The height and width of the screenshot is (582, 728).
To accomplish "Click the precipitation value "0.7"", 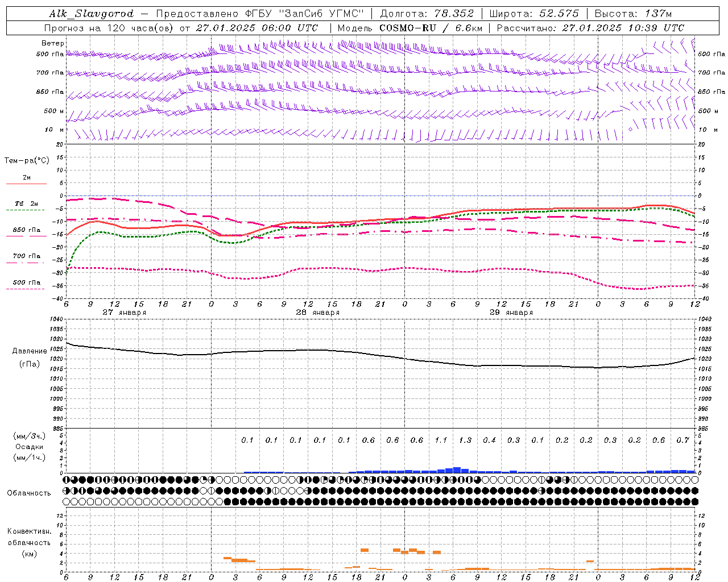I will click(682, 440).
